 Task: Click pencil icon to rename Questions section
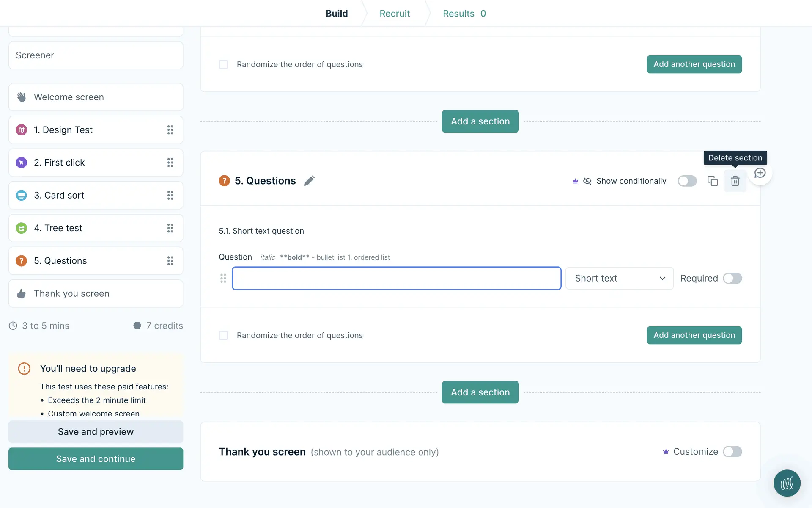310,181
